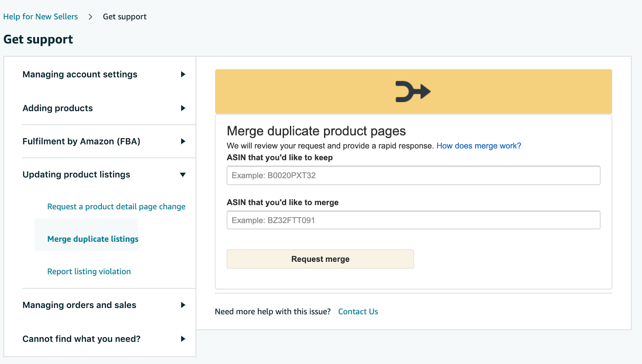This screenshot has height=364, width=642.
Task: Click the Get support breadcrumb text
Action: 124,17
